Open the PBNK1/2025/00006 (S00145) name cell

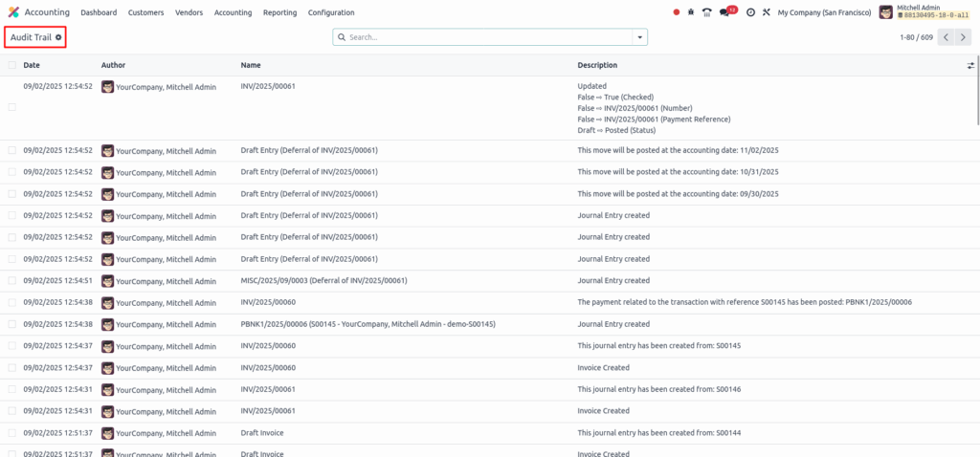[x=368, y=324]
